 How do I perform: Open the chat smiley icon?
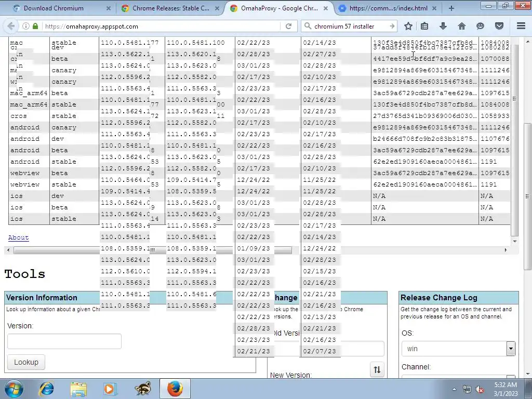(480, 26)
